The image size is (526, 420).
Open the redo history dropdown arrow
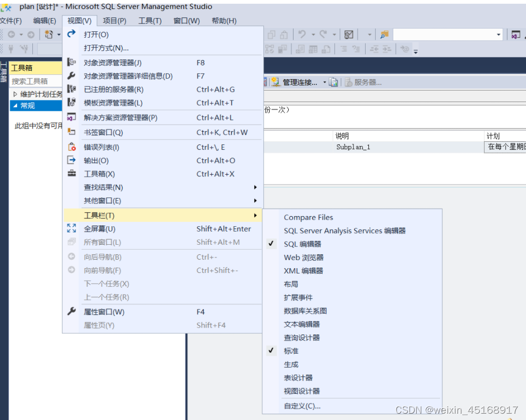click(334, 35)
